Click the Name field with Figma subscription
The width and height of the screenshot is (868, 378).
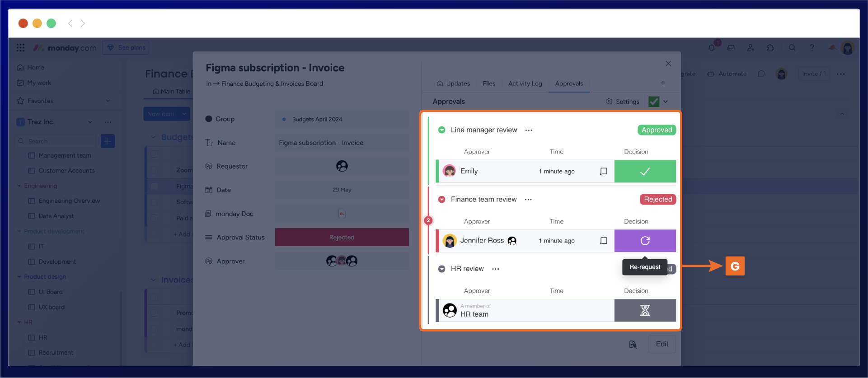[x=342, y=143]
